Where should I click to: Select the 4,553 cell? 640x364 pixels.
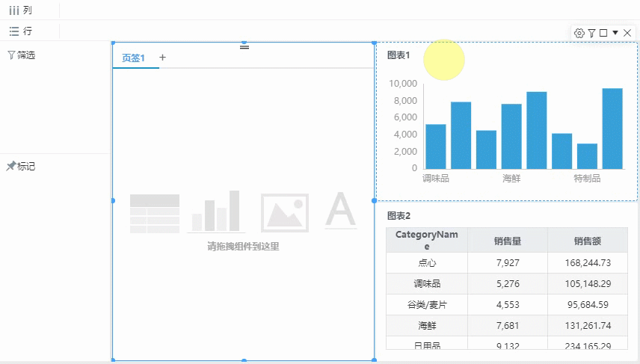click(508, 304)
